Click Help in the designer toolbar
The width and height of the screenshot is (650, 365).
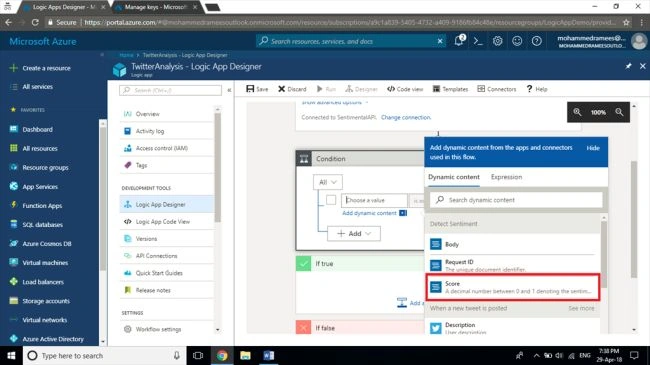tap(537, 89)
